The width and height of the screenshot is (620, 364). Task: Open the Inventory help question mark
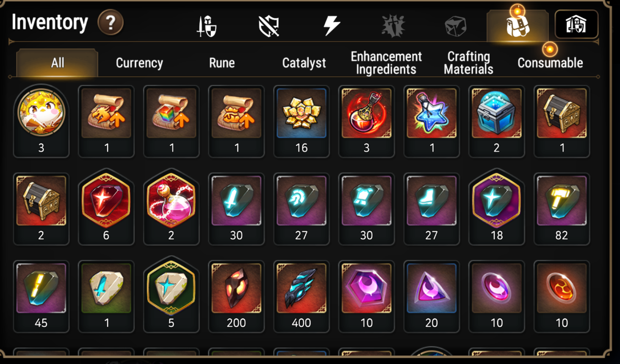click(x=111, y=22)
